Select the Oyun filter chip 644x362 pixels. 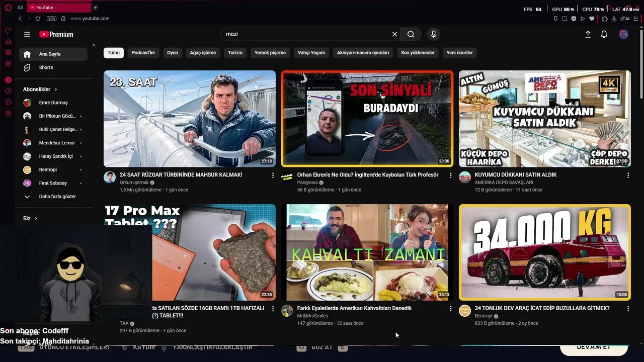coord(173,53)
